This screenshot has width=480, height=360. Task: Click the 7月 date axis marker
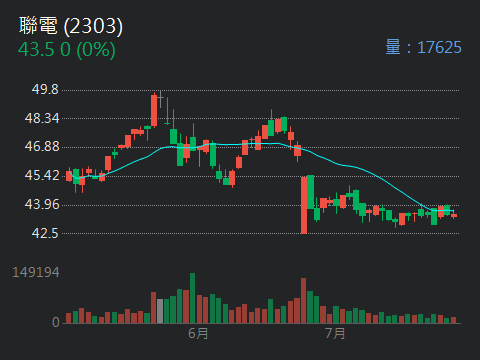tap(335, 333)
